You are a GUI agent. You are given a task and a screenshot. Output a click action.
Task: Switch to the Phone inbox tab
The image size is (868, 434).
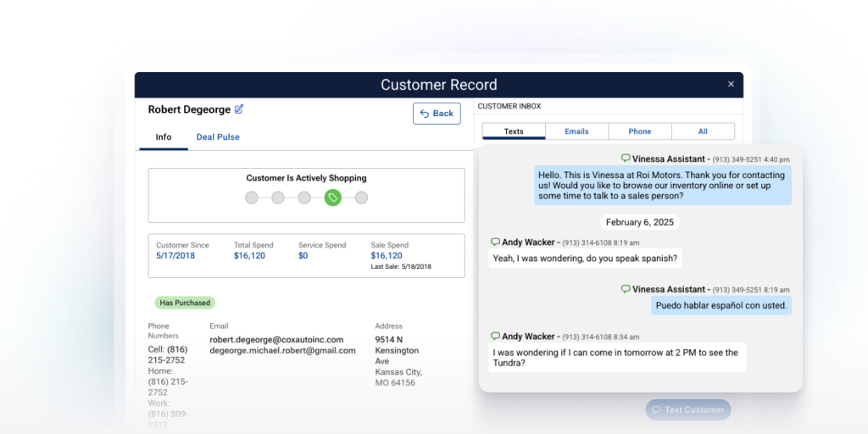click(x=640, y=131)
